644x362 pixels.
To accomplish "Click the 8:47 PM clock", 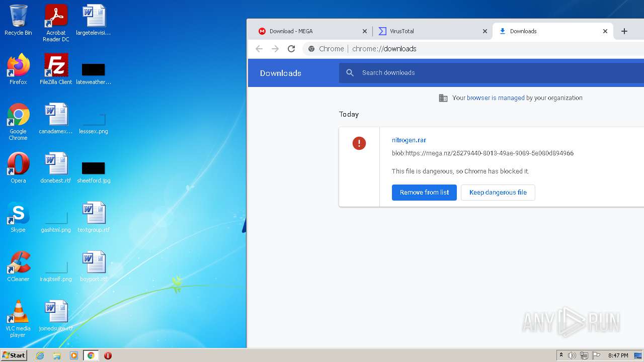I will pos(618,355).
